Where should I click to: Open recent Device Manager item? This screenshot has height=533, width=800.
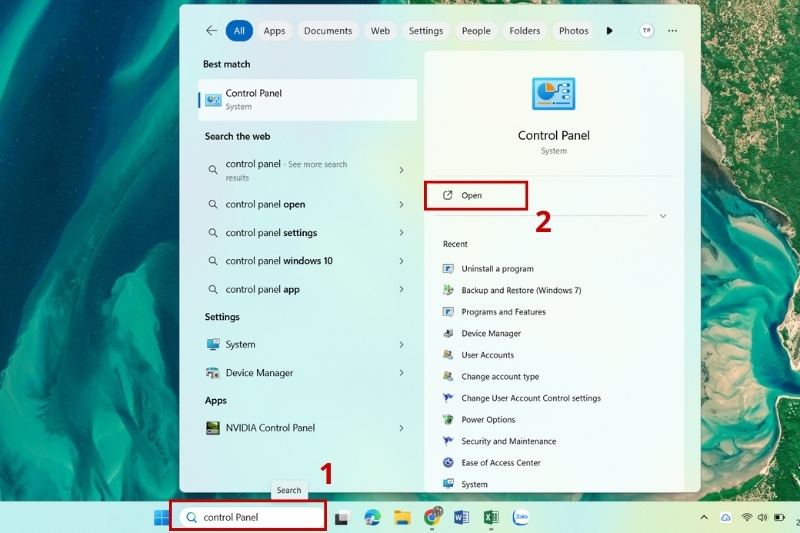pyautogui.click(x=491, y=334)
